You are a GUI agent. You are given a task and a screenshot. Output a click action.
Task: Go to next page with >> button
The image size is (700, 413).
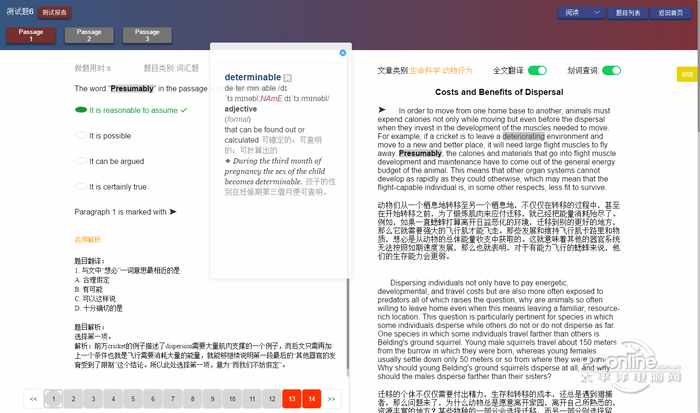(x=331, y=399)
